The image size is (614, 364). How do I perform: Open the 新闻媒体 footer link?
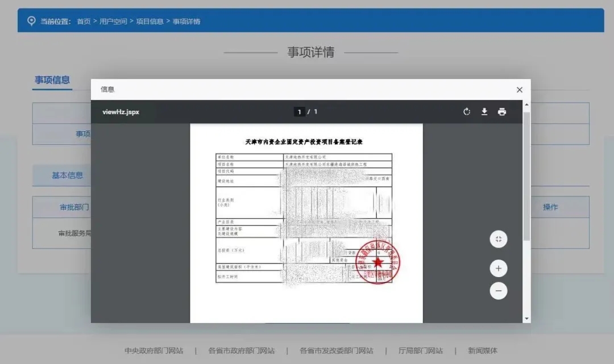[483, 351]
